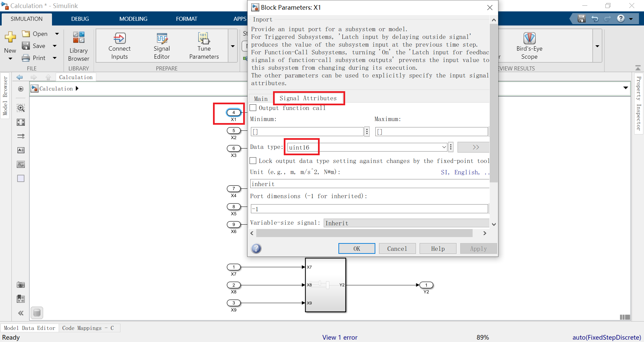Click the help question-mark icon in dialog
The image size is (644, 342).
coord(256,248)
